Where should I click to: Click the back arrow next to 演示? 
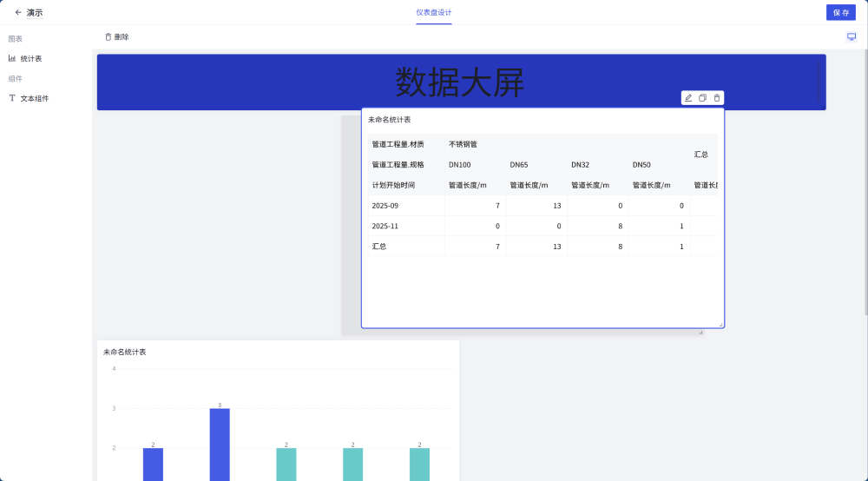(18, 12)
